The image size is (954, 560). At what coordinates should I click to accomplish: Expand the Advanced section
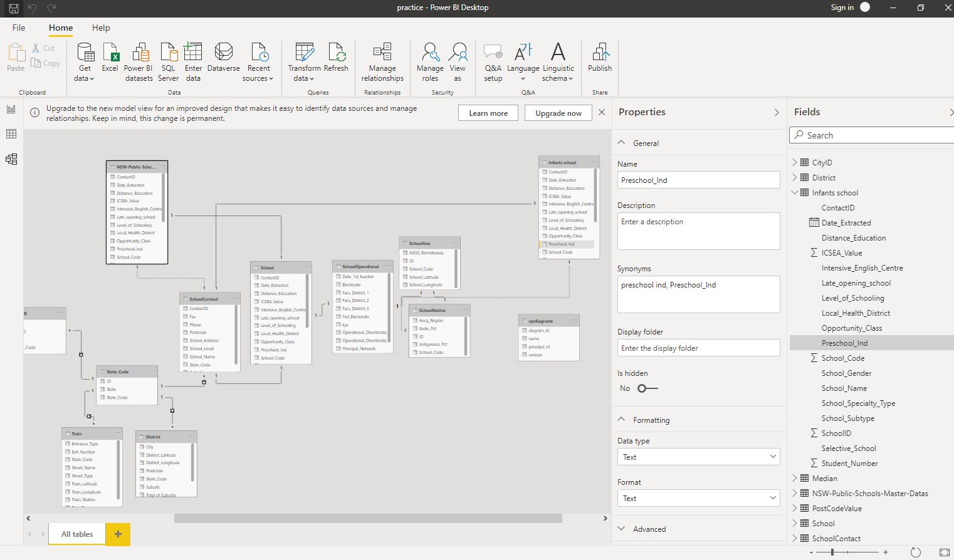click(622, 529)
